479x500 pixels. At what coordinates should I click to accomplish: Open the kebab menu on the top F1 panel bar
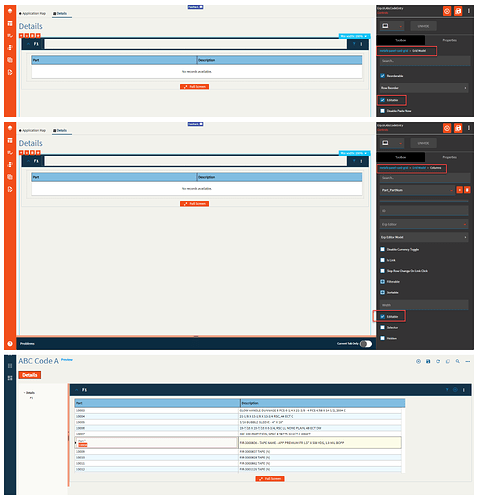361,44
